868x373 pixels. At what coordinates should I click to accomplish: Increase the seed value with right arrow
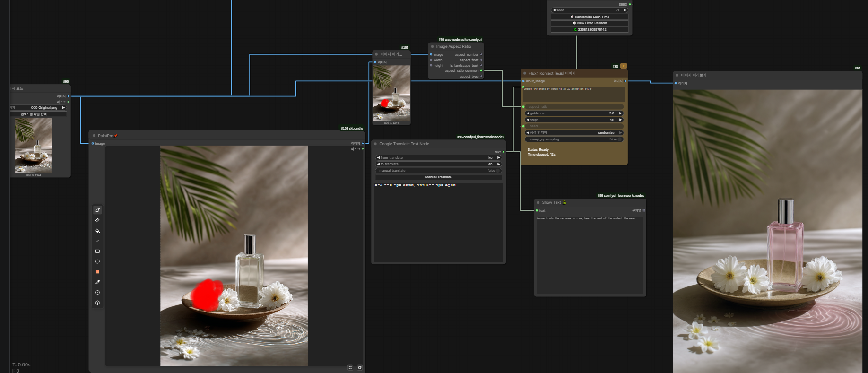pyautogui.click(x=625, y=10)
